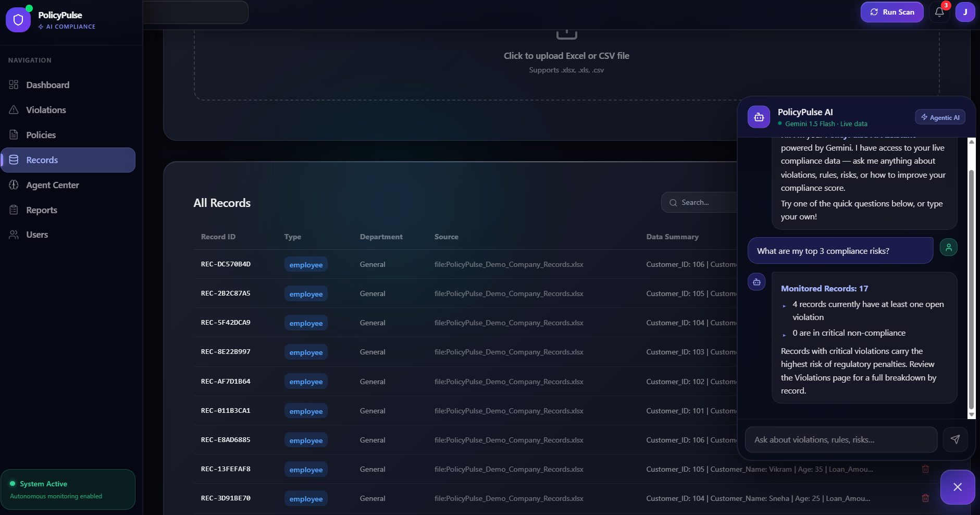Open the J user avatar menu
The image size is (980, 515).
[x=965, y=12]
